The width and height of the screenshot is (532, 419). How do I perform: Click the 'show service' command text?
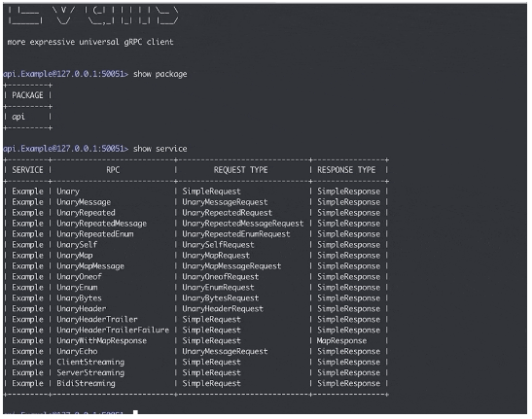click(160, 149)
